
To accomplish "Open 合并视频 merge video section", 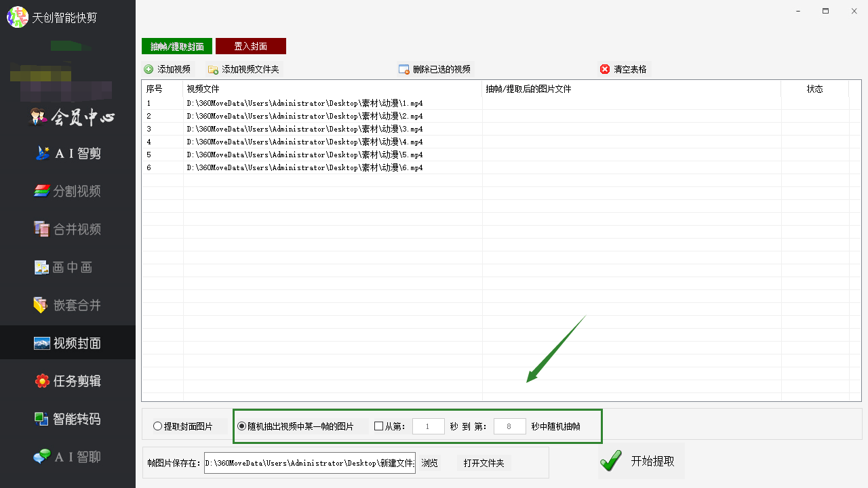I will 68,229.
